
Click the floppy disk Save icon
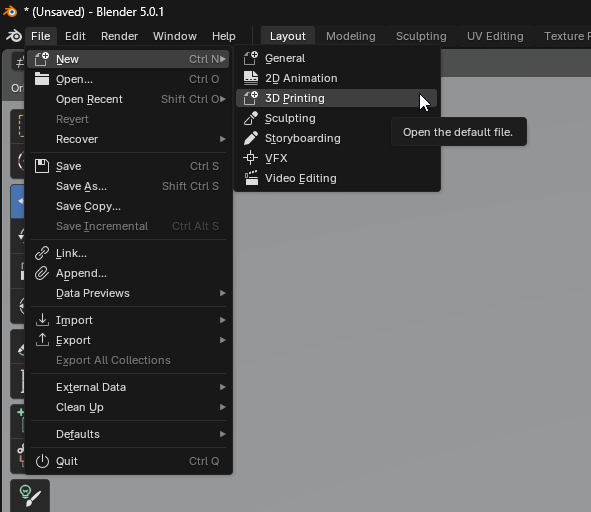(x=42, y=166)
